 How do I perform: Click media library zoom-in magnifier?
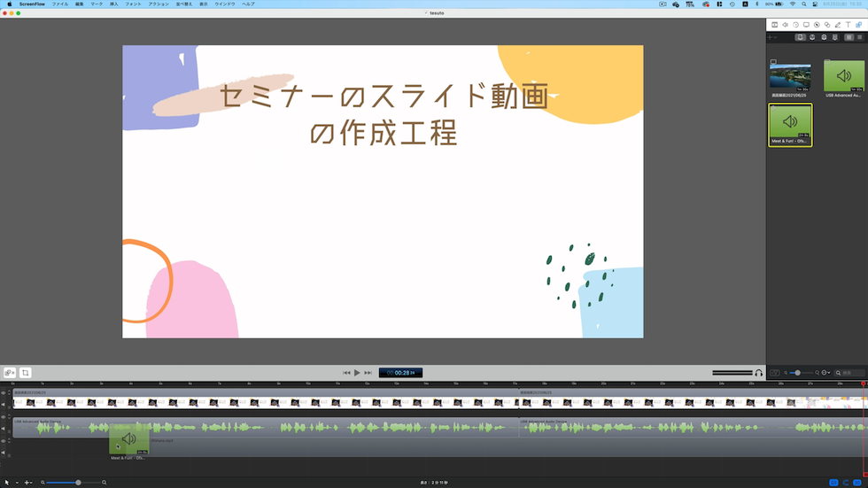817,373
